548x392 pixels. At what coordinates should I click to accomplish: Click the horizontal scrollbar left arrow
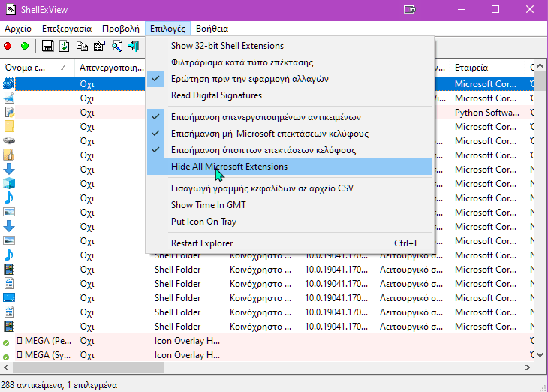pos(6,367)
